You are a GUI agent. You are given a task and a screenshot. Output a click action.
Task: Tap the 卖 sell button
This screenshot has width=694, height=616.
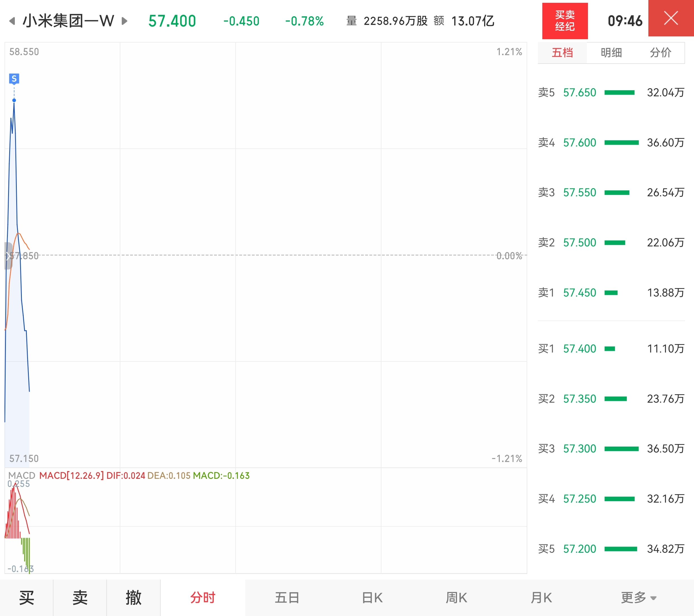[x=80, y=598]
